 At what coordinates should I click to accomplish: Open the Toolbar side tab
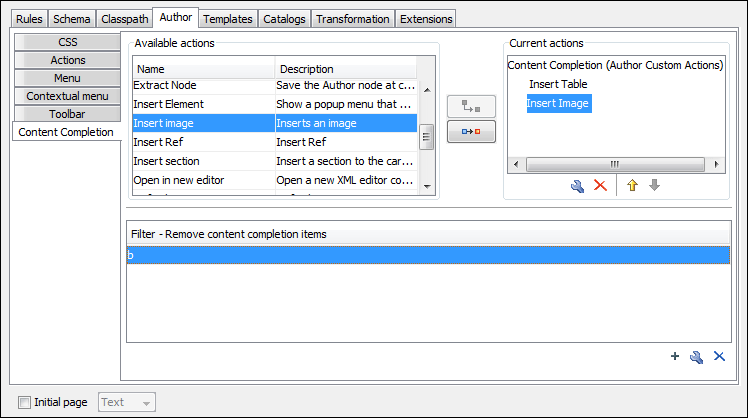[x=67, y=114]
